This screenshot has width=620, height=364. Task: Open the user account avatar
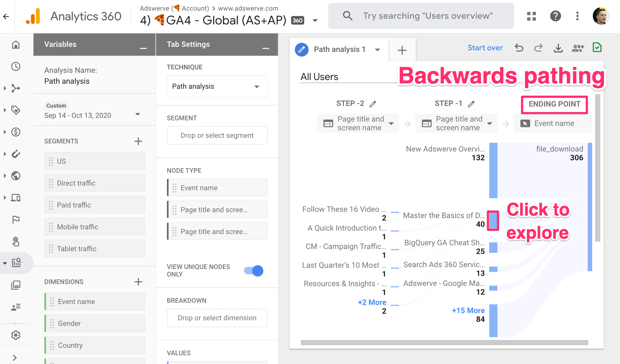coord(601,16)
